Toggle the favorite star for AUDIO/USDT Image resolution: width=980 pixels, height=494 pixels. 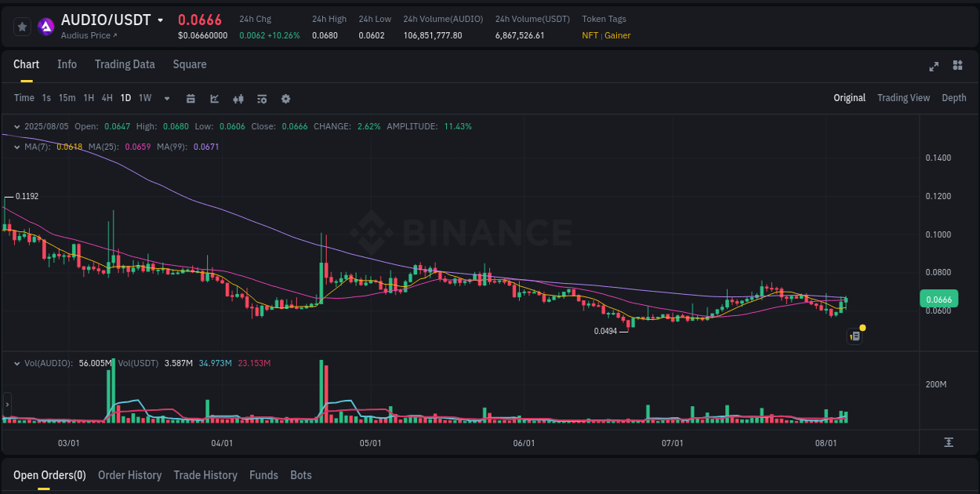tap(22, 26)
